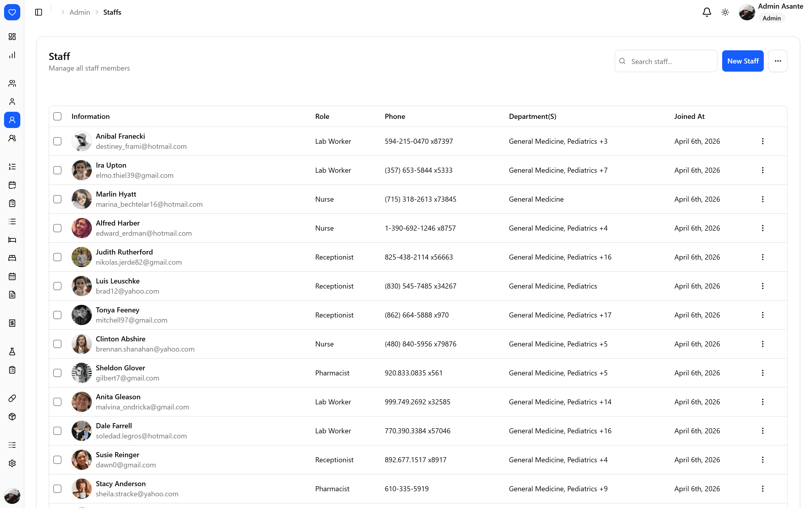Tick the checkbox for Sheldon Glover

[57, 373]
